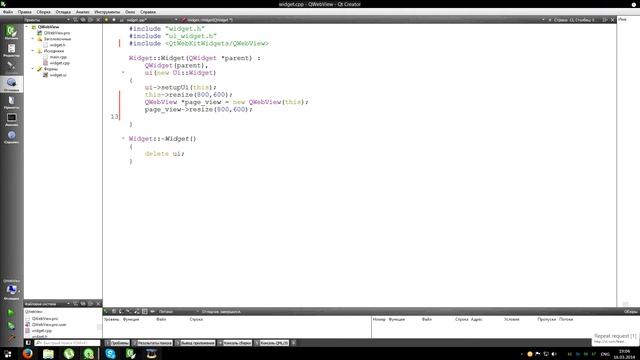Viewport: 640px width, 360px height.
Task: Select main.cpp in the project tree
Action: (58, 57)
